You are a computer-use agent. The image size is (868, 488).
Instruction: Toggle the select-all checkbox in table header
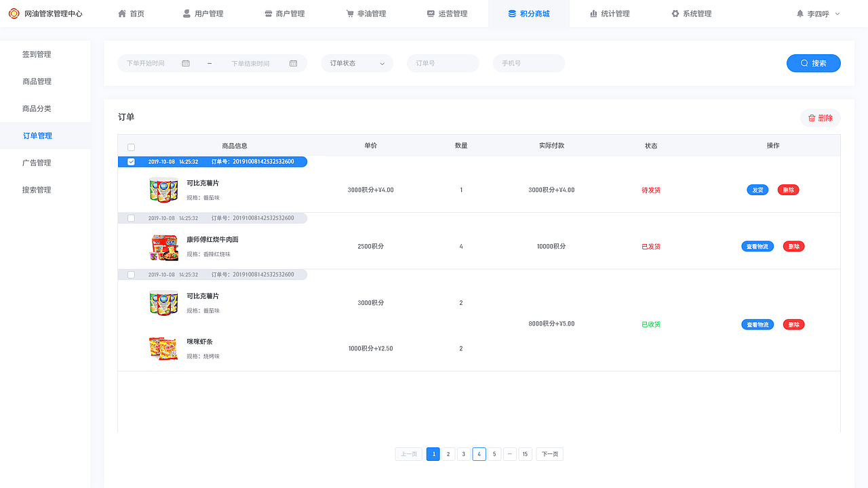131,146
